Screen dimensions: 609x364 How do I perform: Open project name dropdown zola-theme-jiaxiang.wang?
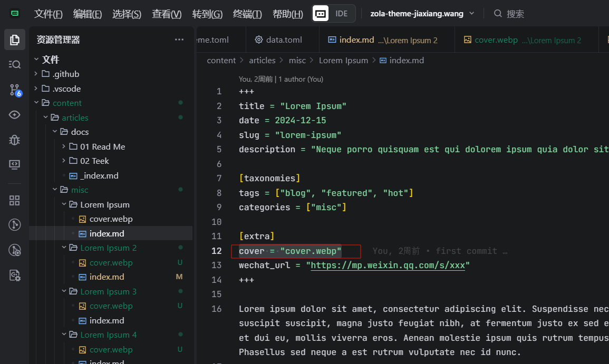[422, 14]
